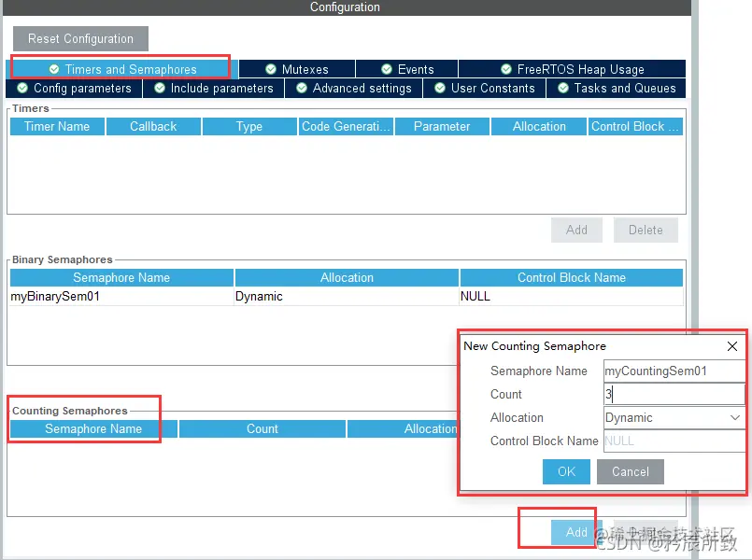Click Cancel in New Counting Semaphore dialog
752x560 pixels.
click(631, 472)
